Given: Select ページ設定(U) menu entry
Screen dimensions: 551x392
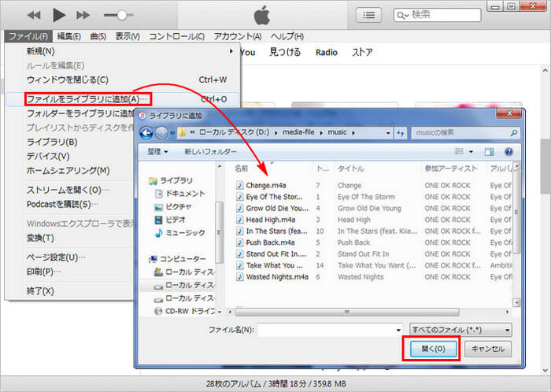Looking at the screenshot, I should click(x=56, y=257).
